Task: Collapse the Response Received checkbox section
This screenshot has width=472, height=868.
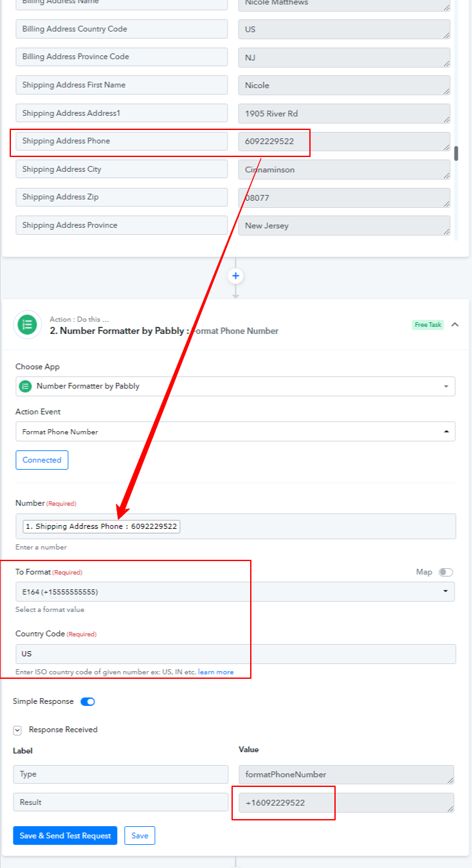Action: (x=17, y=730)
